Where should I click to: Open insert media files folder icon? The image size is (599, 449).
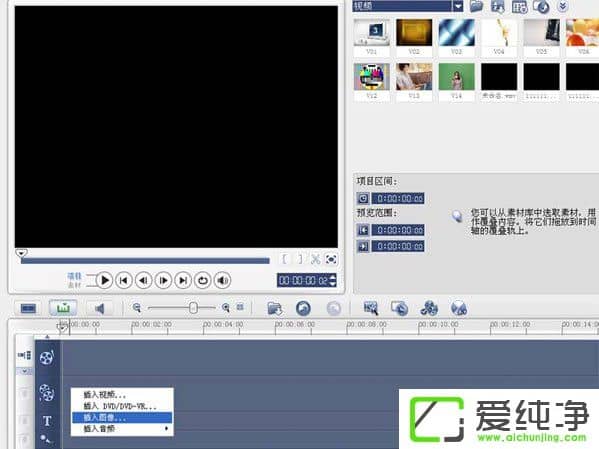point(274,308)
